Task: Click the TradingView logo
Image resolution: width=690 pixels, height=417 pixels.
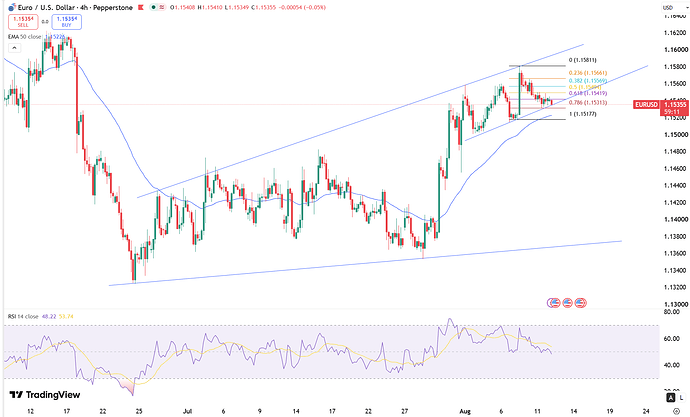Action: 44,395
